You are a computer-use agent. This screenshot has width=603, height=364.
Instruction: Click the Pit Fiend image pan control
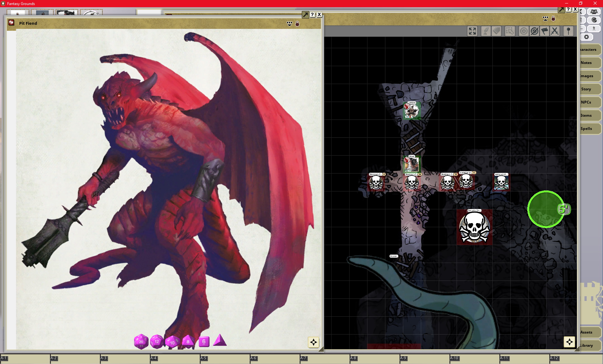coord(313,342)
